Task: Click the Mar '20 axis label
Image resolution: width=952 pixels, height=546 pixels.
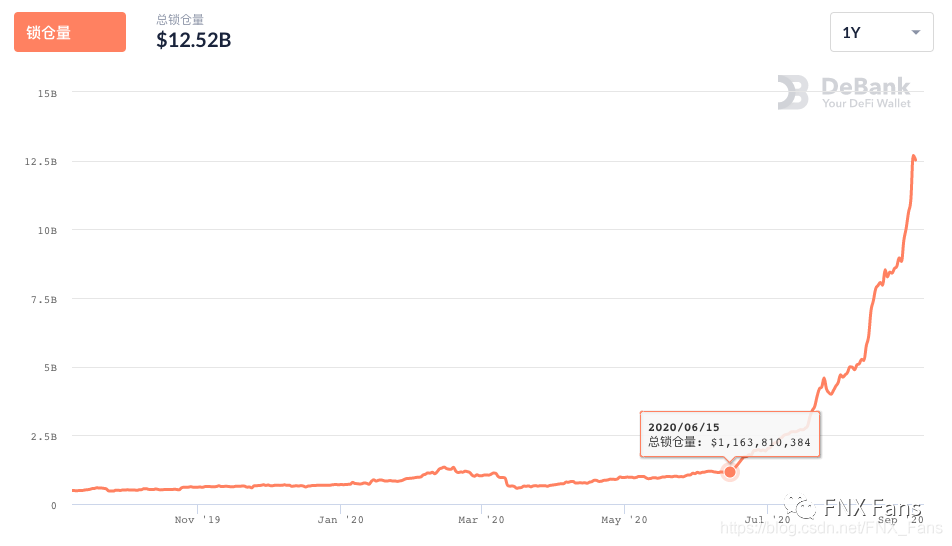Action: pyautogui.click(x=481, y=520)
